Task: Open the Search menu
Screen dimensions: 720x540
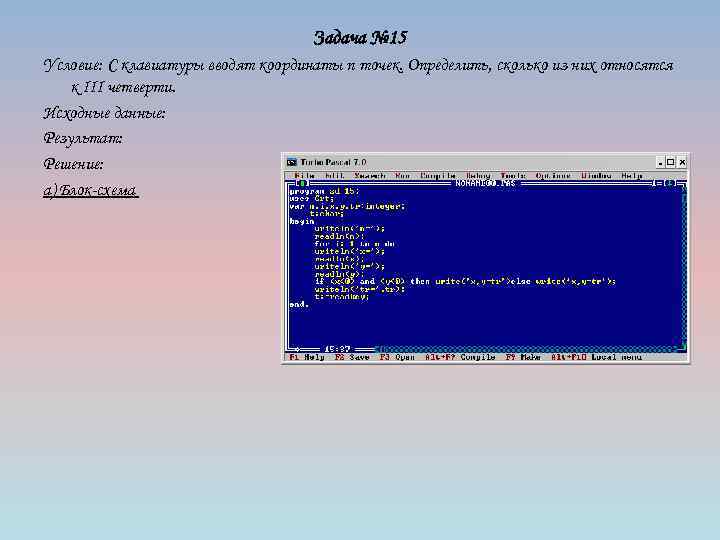Action: pos(370,175)
